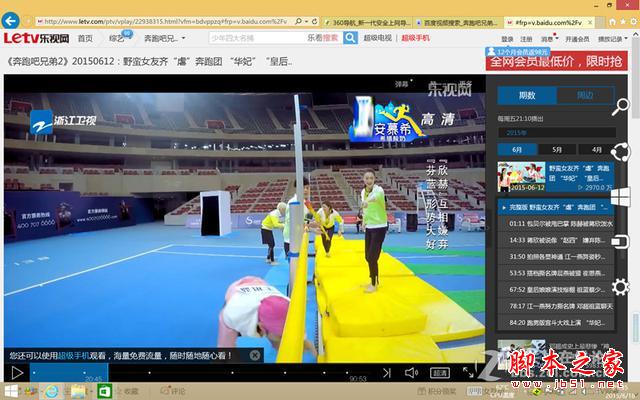
Task: Open browser home icon at top right
Action: (x=613, y=21)
